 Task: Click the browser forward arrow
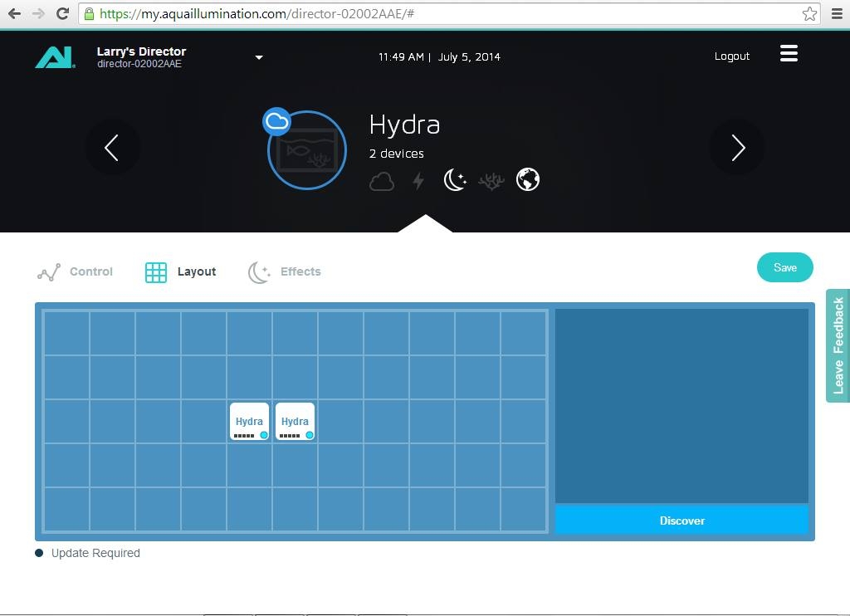click(38, 13)
